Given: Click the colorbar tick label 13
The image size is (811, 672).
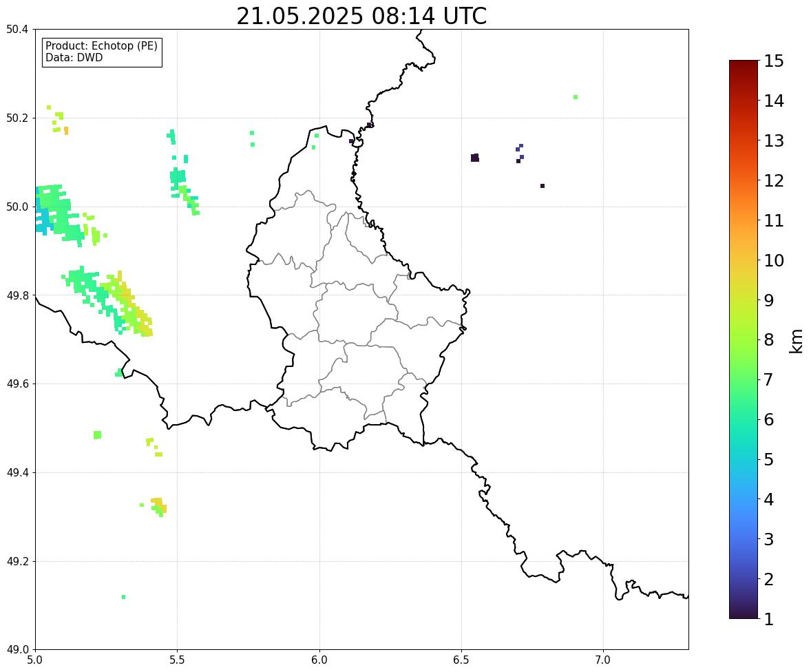Looking at the screenshot, I should [774, 140].
